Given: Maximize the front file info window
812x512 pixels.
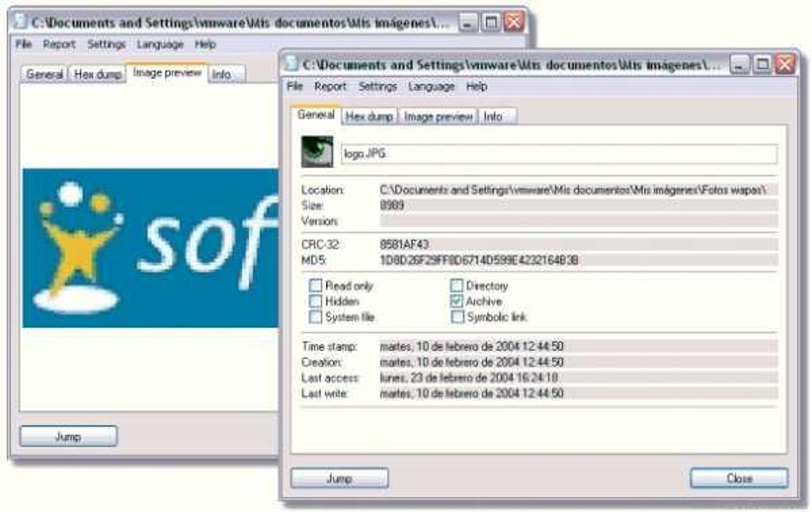Looking at the screenshot, I should (763, 64).
